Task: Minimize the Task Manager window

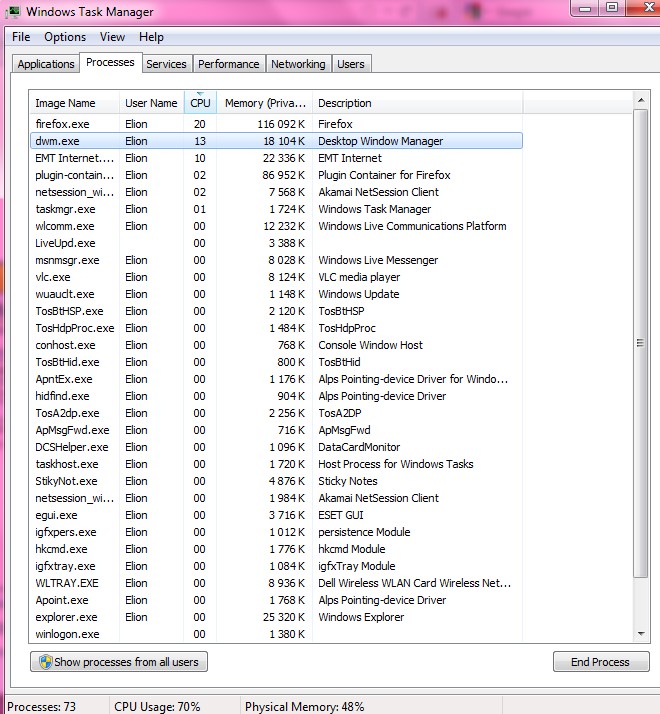Action: (x=585, y=8)
